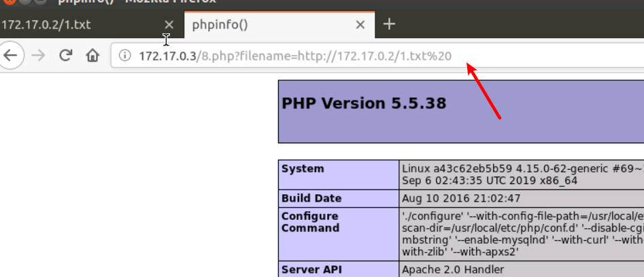Show site information icon in address bar
The width and height of the screenshot is (644, 277).
pyautogui.click(x=125, y=55)
